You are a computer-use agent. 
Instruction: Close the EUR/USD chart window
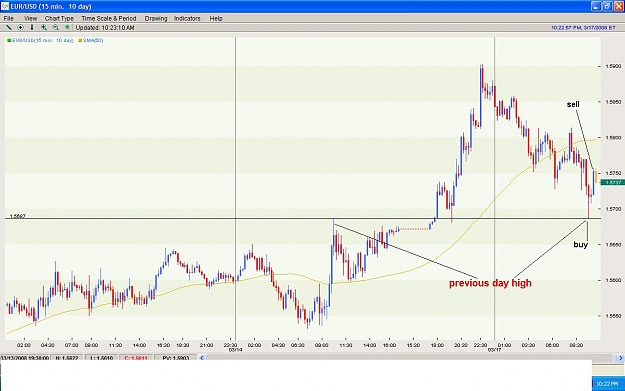619,6
